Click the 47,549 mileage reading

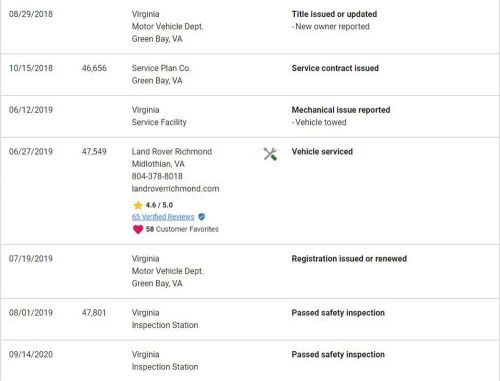[x=94, y=152]
